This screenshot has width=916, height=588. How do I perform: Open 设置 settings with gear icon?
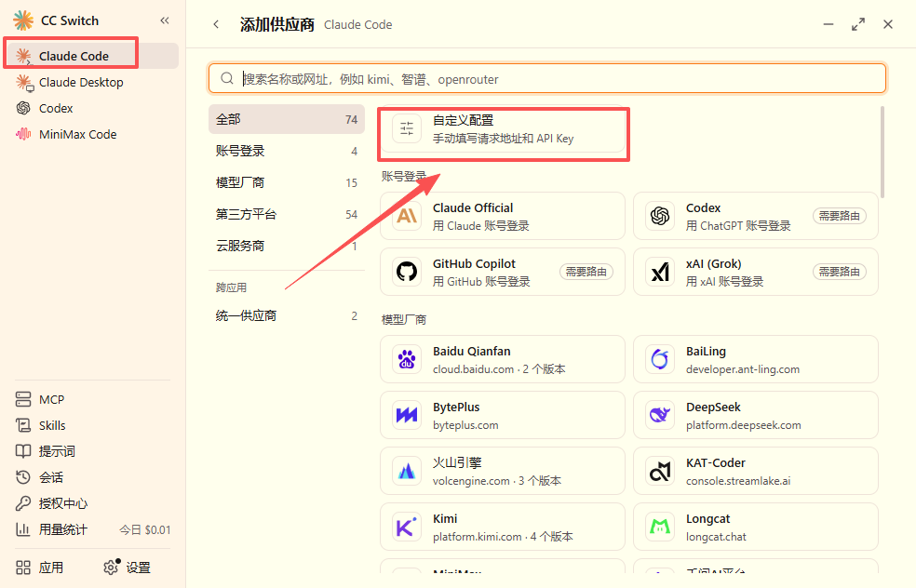tap(127, 568)
